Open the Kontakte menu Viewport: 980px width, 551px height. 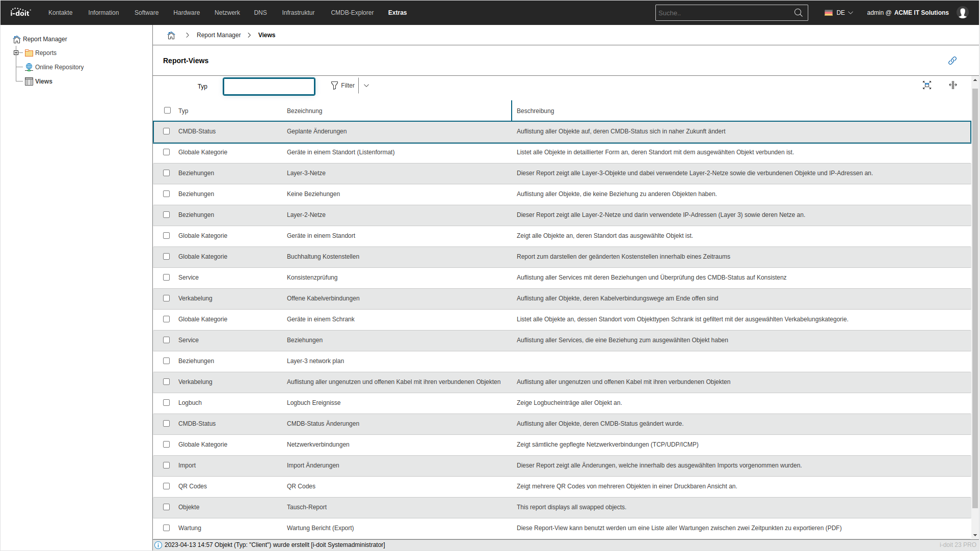coord(61,13)
